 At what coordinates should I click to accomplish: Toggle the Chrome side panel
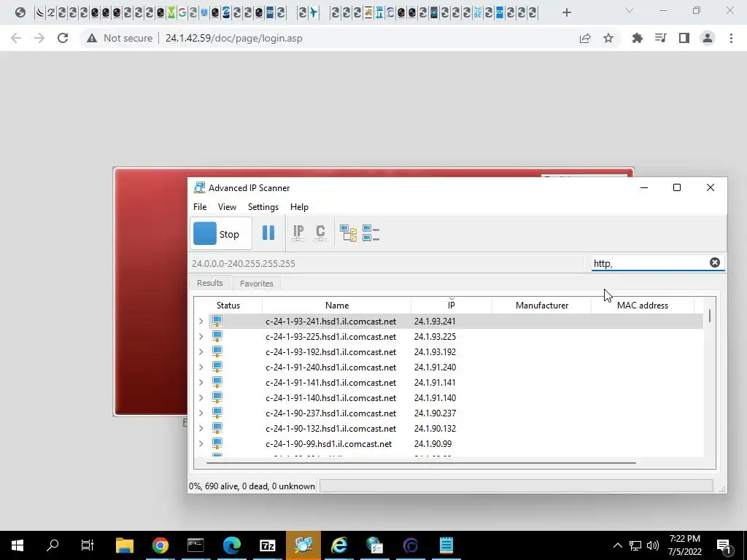pos(684,38)
